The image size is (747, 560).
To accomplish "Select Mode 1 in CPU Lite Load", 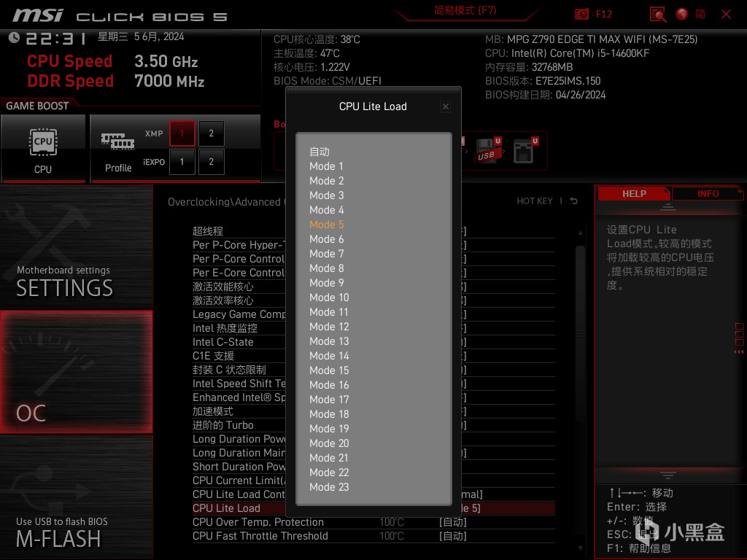I will click(326, 166).
